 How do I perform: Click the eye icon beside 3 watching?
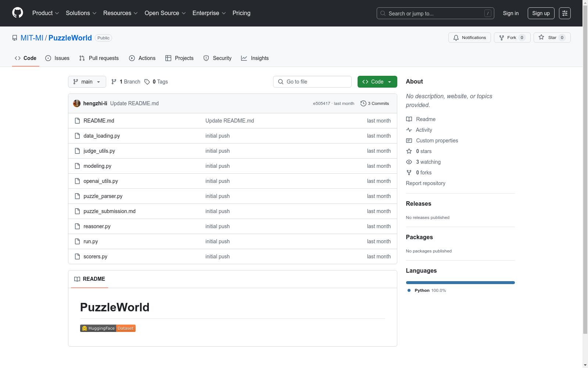(409, 162)
